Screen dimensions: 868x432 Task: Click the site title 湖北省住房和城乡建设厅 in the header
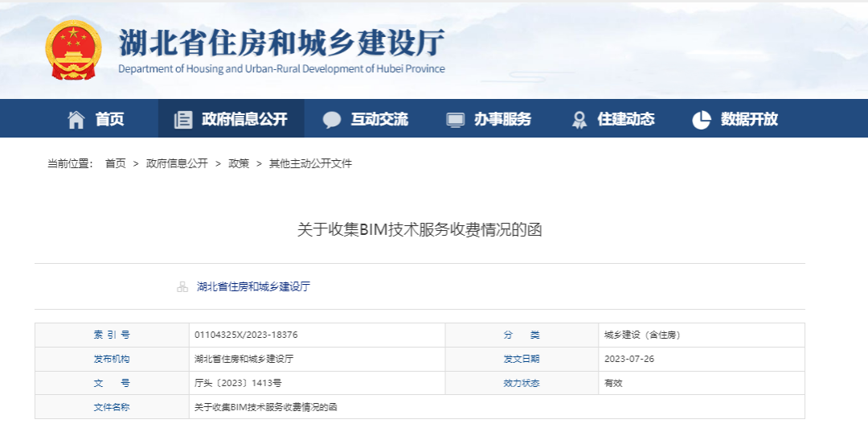(282, 43)
